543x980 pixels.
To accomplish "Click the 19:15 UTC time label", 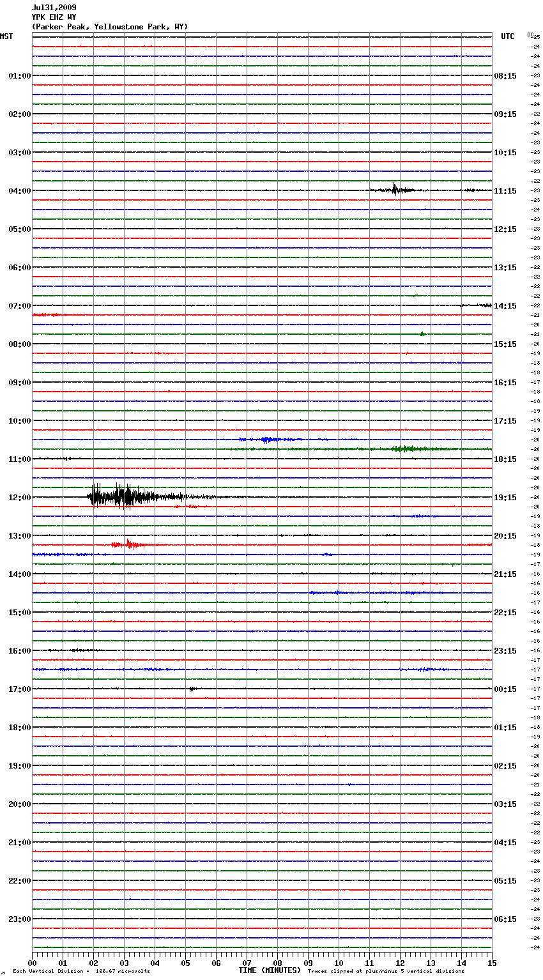I will (x=505, y=498).
